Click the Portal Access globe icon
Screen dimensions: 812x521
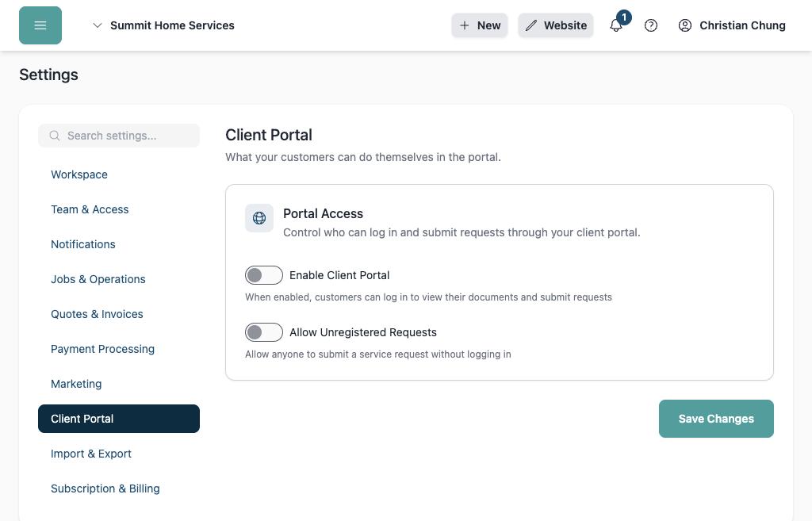[259, 218]
